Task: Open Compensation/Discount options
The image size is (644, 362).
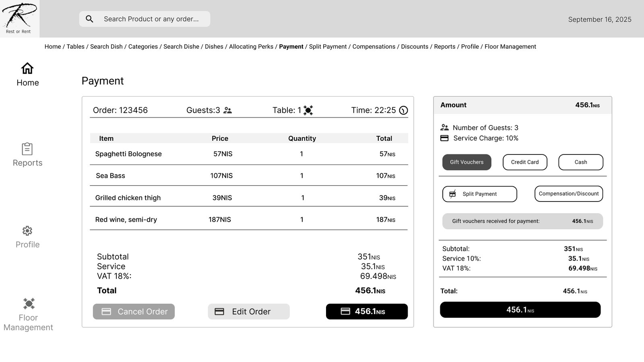Action: [x=568, y=194]
